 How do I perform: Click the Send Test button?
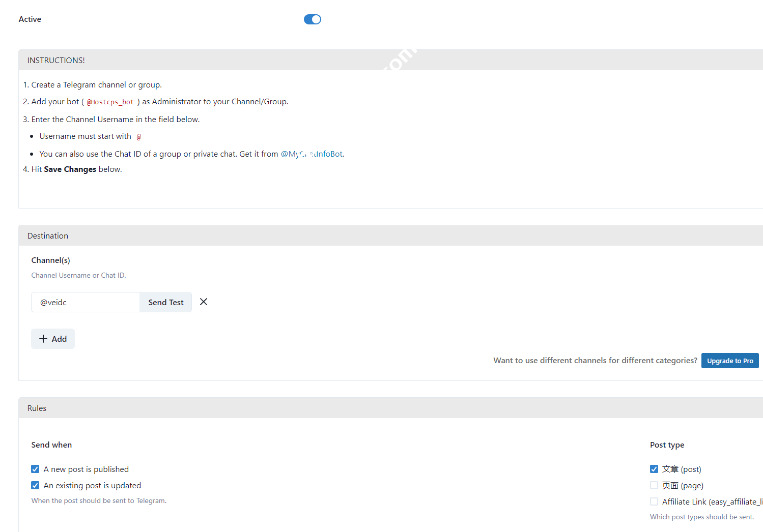tap(165, 302)
